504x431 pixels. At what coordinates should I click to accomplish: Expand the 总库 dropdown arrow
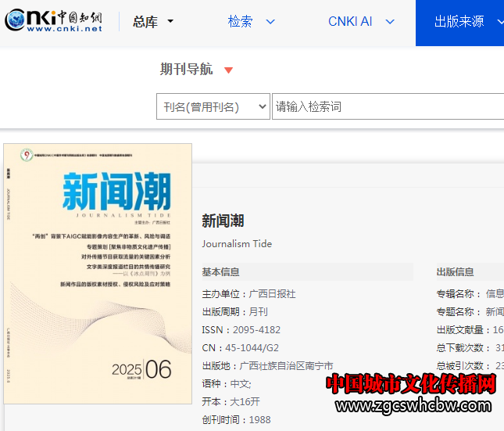[171, 22]
